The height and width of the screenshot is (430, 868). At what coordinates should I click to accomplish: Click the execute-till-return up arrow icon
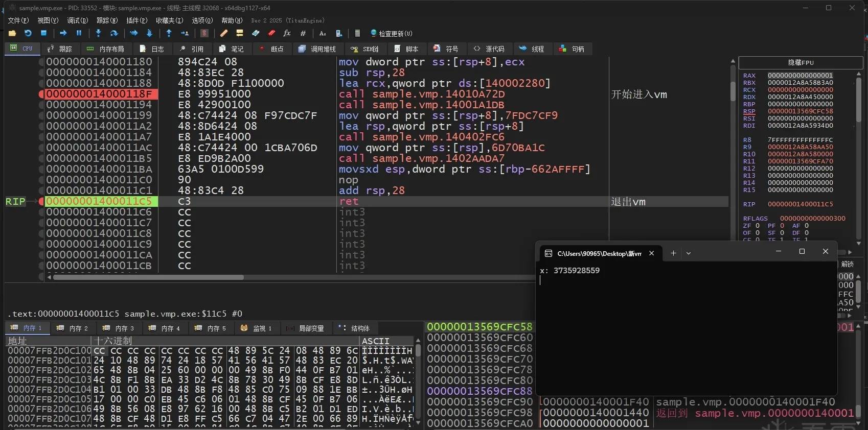click(169, 33)
